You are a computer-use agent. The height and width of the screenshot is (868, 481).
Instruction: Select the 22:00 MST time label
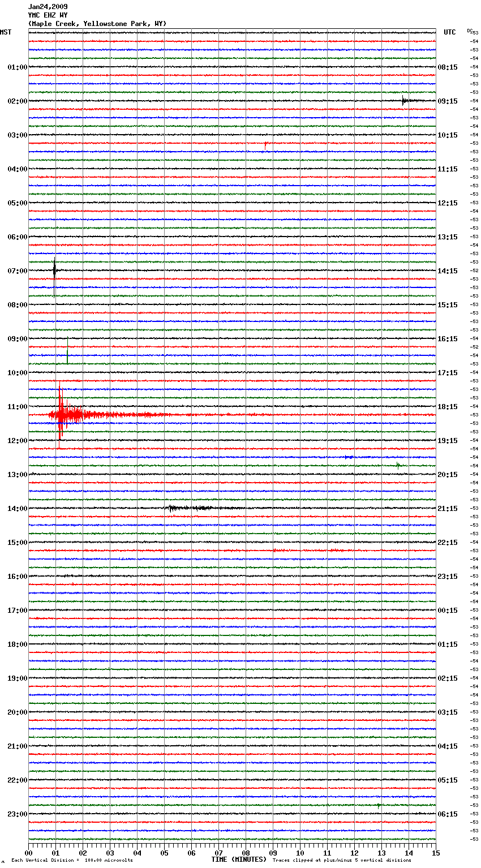18,780
